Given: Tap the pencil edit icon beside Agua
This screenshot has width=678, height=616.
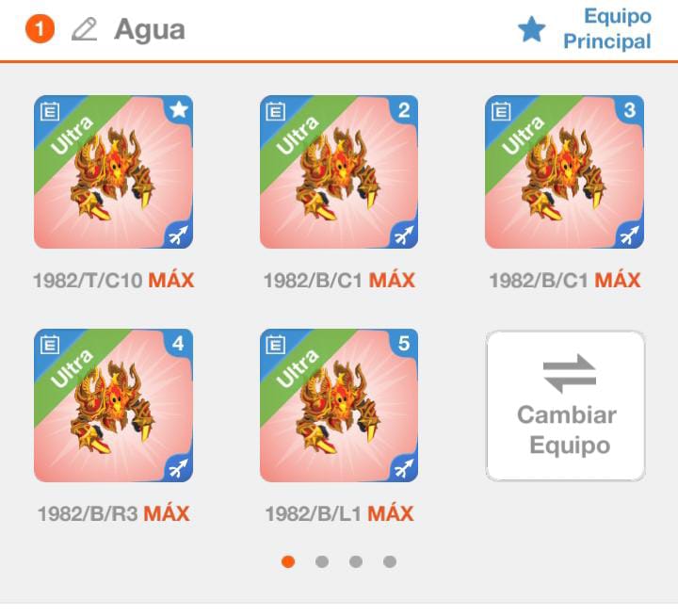Looking at the screenshot, I should click(x=85, y=29).
